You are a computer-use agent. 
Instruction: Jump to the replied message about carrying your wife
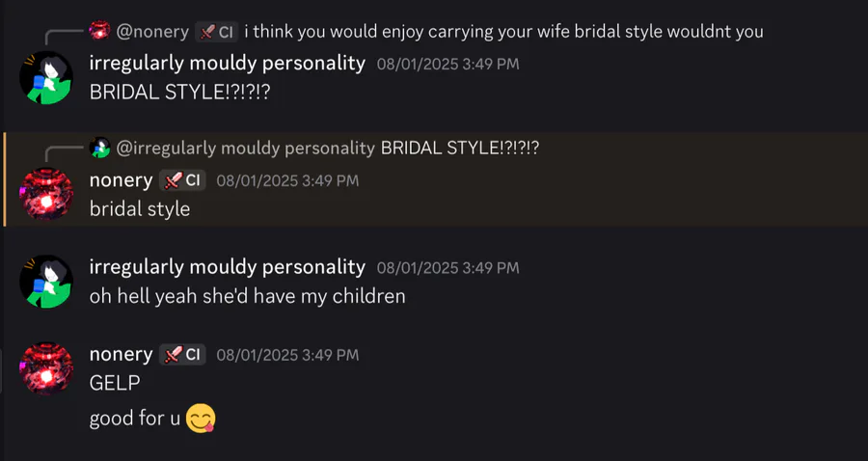pos(503,32)
